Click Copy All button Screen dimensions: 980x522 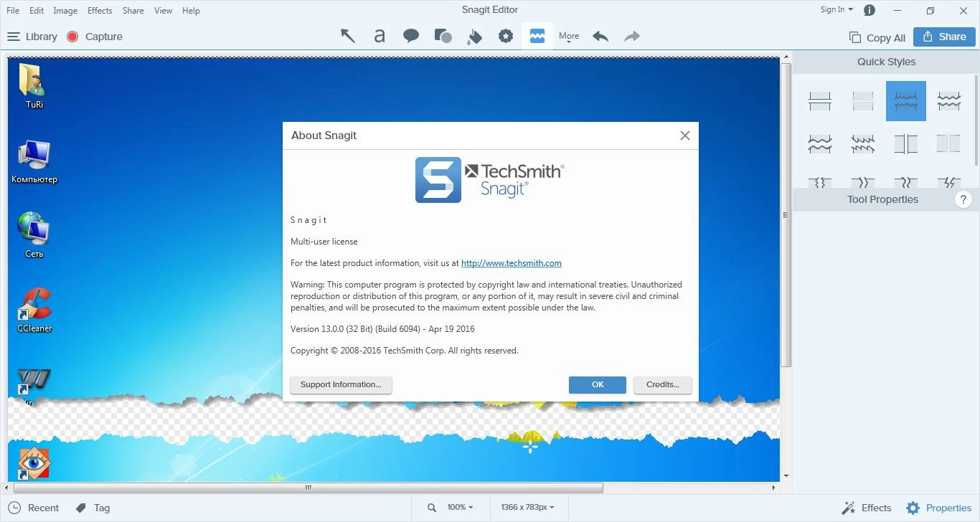click(877, 37)
